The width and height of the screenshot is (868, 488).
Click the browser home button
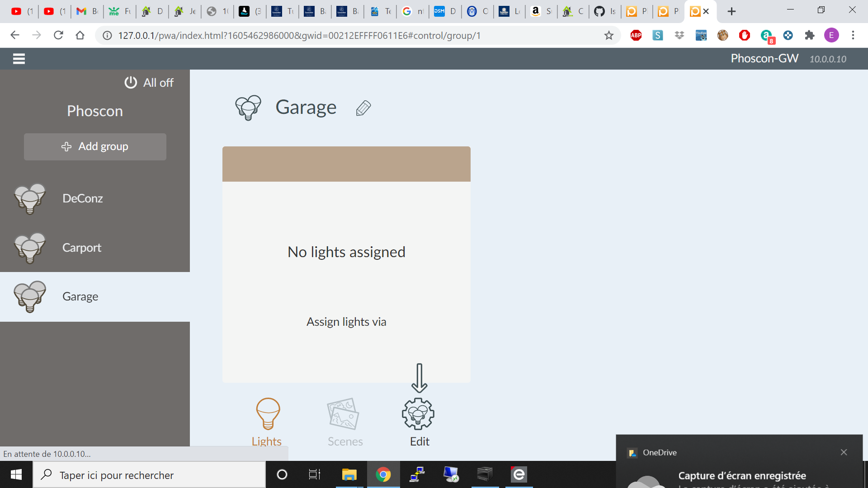[80, 35]
